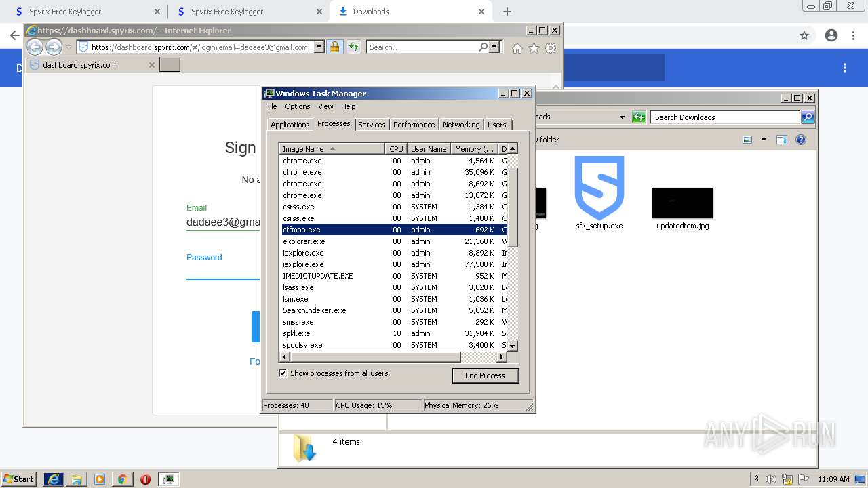
Task: Open Explorer help question mark icon
Action: coord(801,140)
